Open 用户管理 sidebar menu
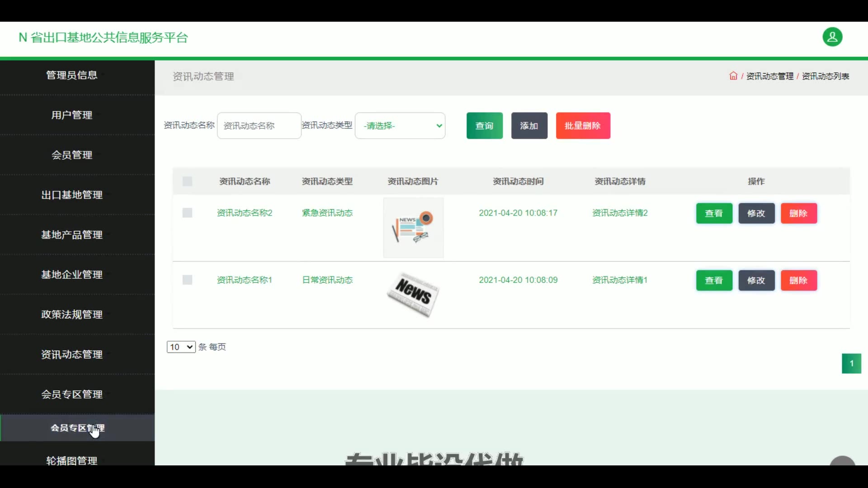The height and width of the screenshot is (488, 868). tap(72, 115)
